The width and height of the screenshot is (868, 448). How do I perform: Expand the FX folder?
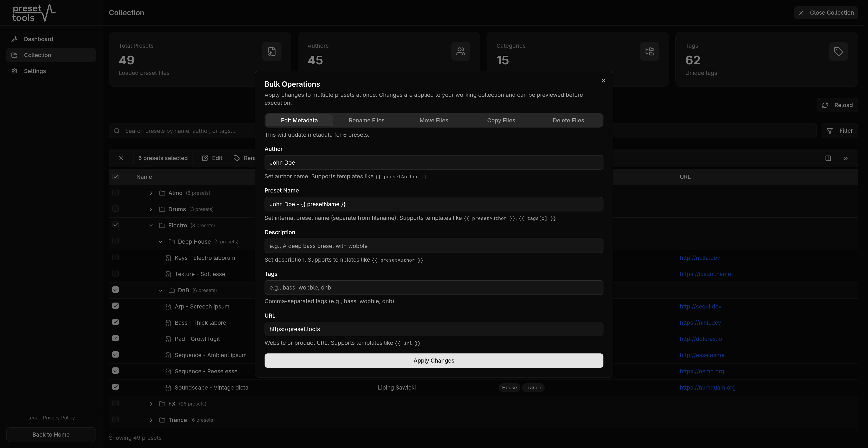coord(151,403)
